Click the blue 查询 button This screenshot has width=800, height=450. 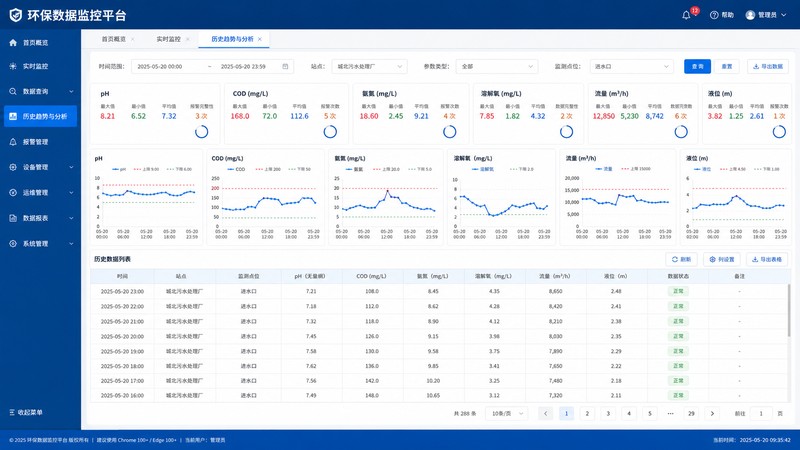point(697,66)
